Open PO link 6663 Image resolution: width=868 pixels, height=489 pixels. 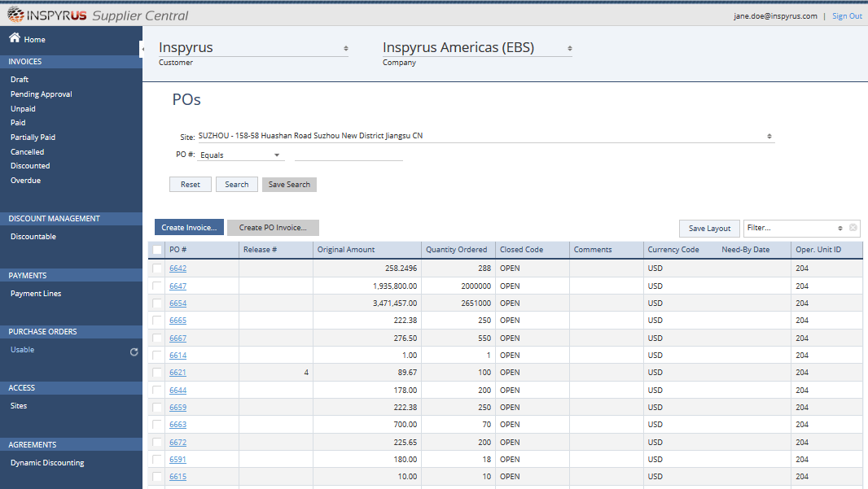click(x=178, y=424)
